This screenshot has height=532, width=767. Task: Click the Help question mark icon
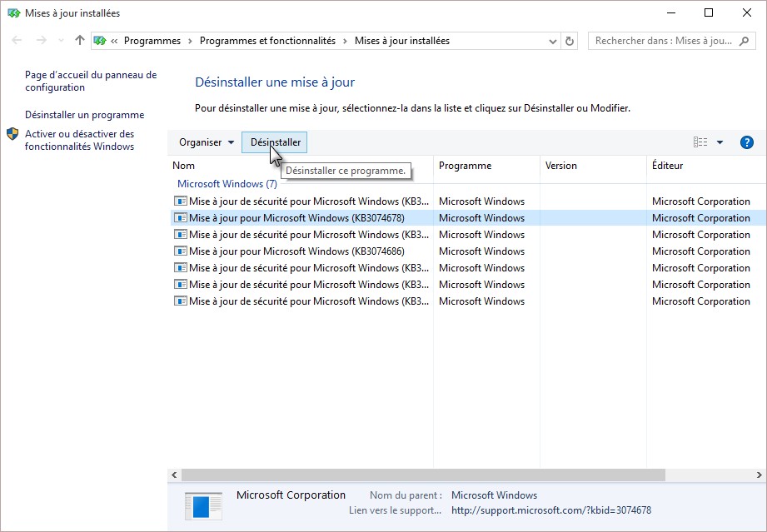746,142
